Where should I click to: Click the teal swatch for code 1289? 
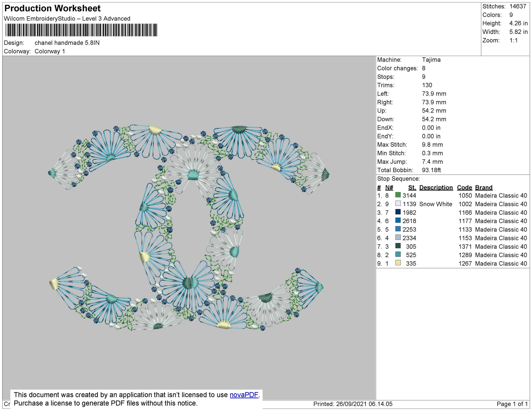point(398,254)
